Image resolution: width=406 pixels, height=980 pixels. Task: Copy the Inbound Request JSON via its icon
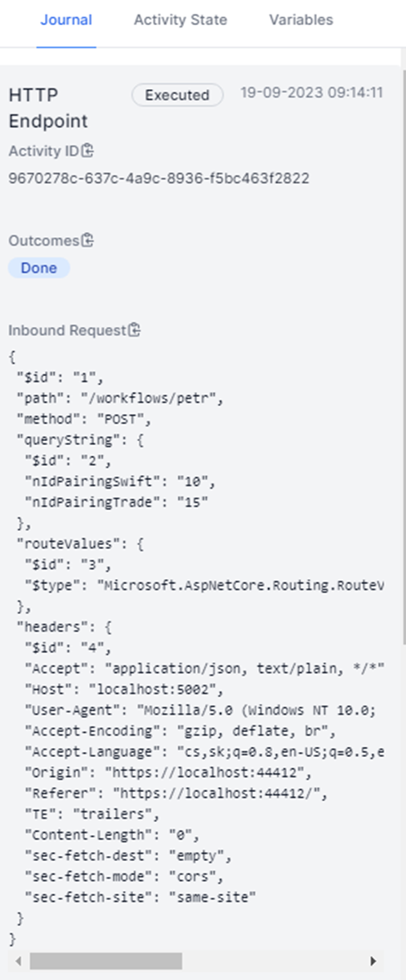(134, 330)
